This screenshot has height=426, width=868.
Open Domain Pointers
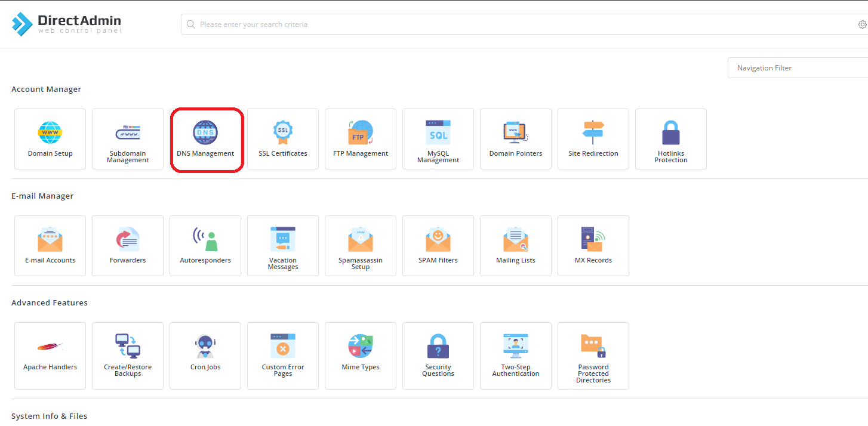(516, 139)
